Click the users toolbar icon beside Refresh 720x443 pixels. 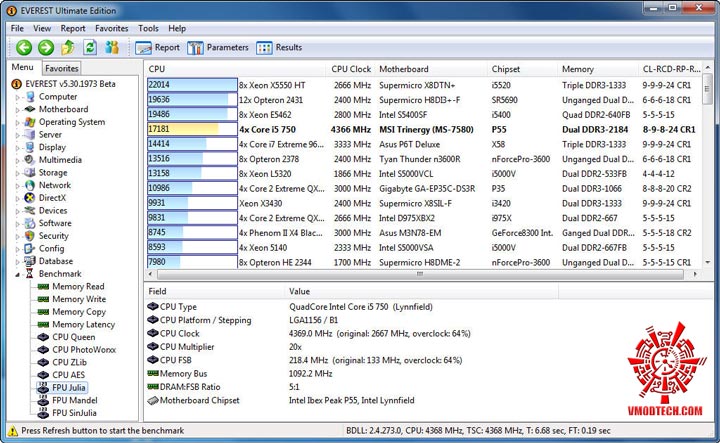[x=112, y=47]
